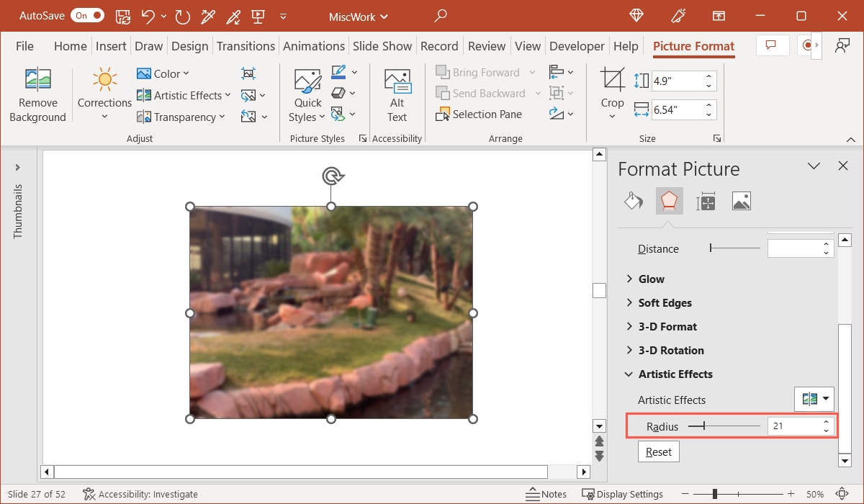Close the Format Picture pane
The width and height of the screenshot is (864, 504).
pyautogui.click(x=843, y=166)
